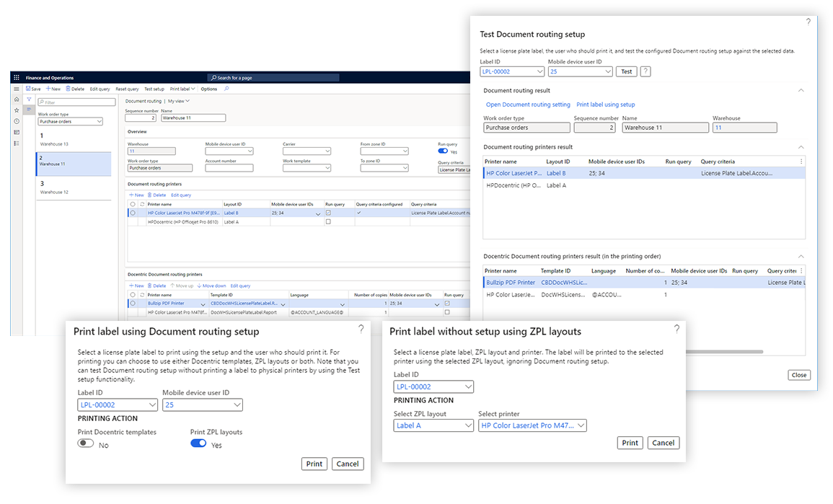
Task: Enable the Print Docentric templates toggle
Action: click(x=86, y=443)
